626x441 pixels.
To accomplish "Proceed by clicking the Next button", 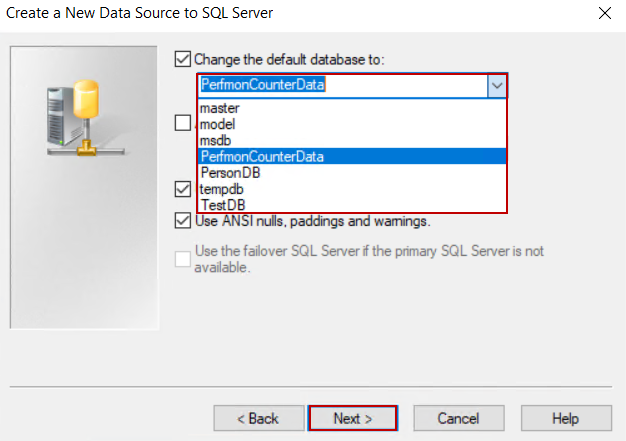I will (353, 418).
